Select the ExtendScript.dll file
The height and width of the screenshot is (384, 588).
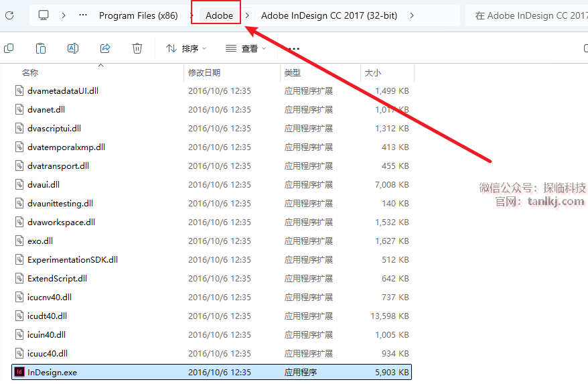coord(57,278)
